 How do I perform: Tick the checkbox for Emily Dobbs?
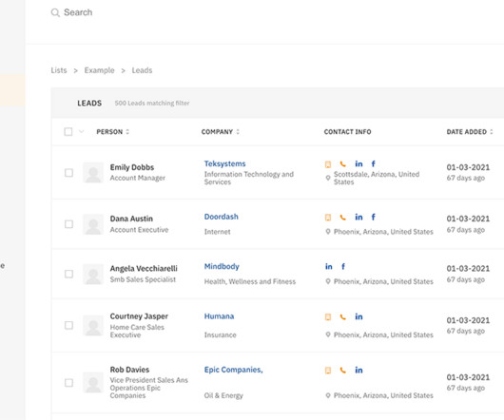(x=68, y=173)
